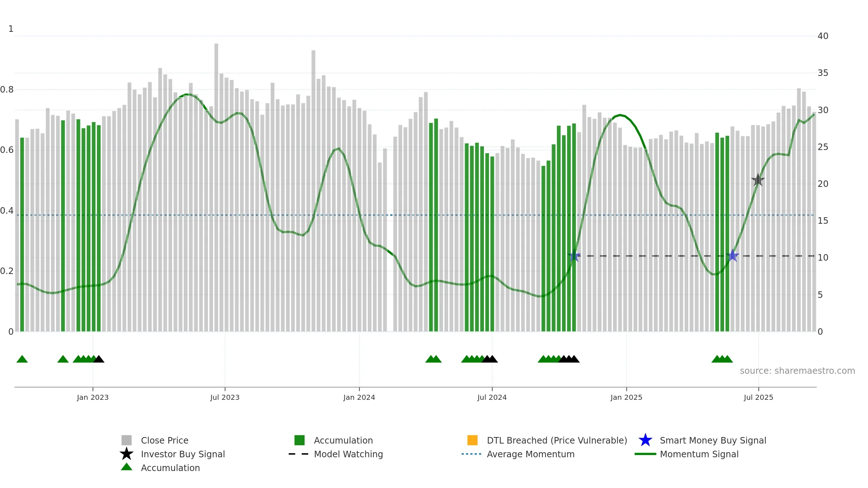Click the green triangles near May 2025

click(722, 359)
